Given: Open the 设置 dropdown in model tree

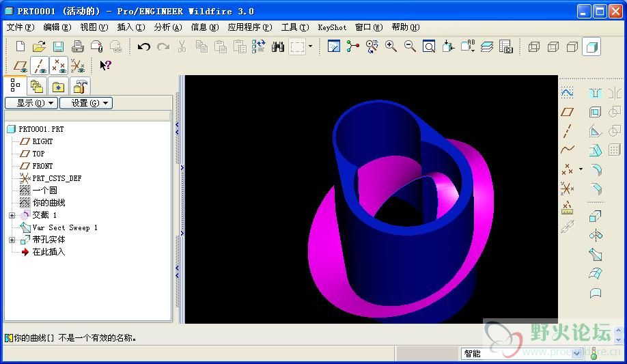Looking at the screenshot, I should 86,103.
